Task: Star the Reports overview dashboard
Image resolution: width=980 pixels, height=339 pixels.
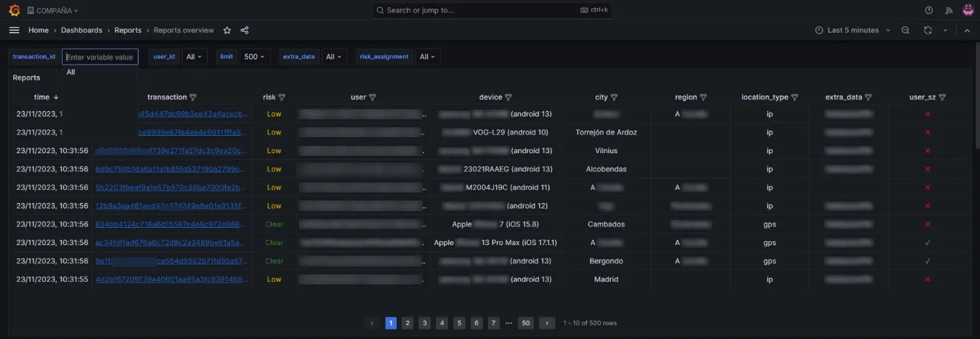Action: (227, 30)
